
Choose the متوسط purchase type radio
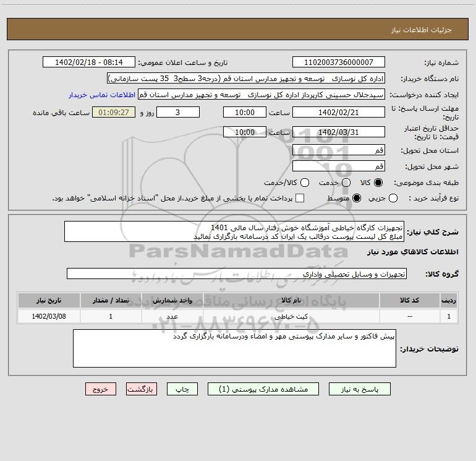(x=357, y=198)
